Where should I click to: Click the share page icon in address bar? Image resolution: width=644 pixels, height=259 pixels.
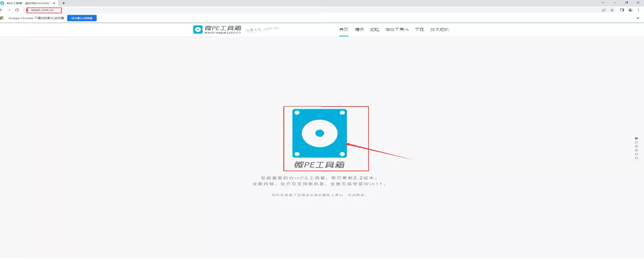tap(603, 10)
